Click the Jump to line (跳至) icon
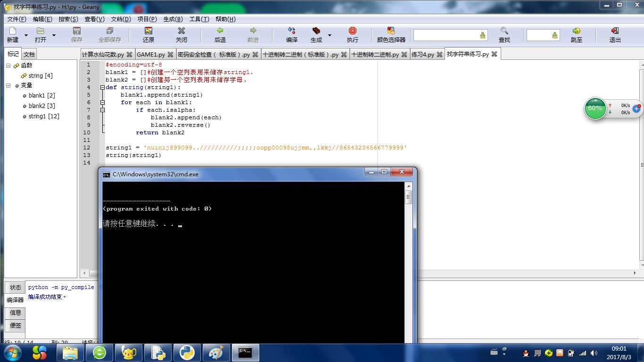 coord(576,31)
